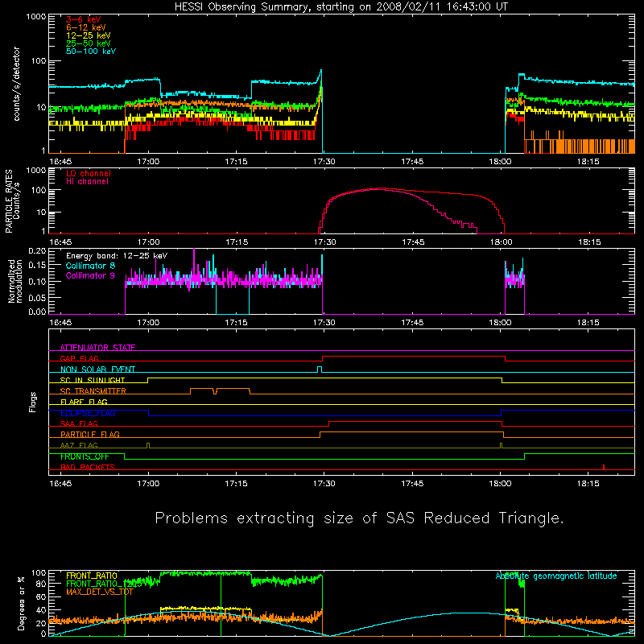
Task: Select the orange 6-12 keV legend label
Action: pos(85,27)
